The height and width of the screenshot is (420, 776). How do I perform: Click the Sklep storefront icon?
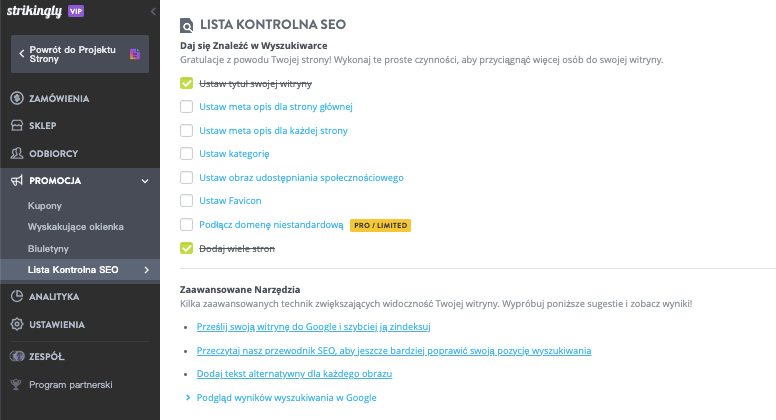pyautogui.click(x=17, y=126)
